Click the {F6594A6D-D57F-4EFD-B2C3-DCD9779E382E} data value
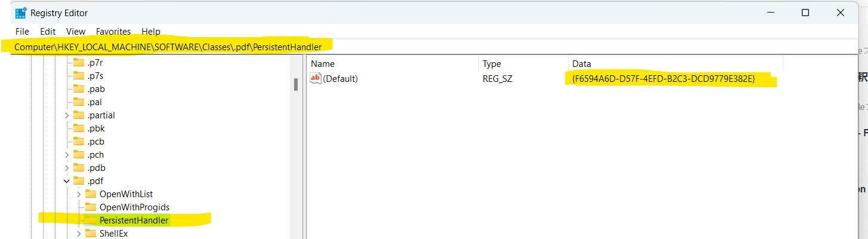 tap(663, 78)
